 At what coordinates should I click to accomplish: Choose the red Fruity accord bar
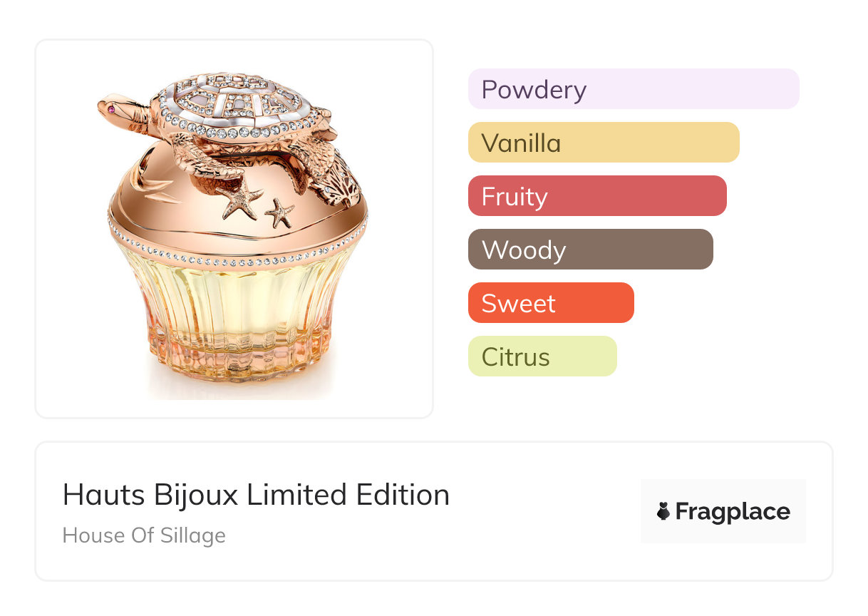click(597, 196)
